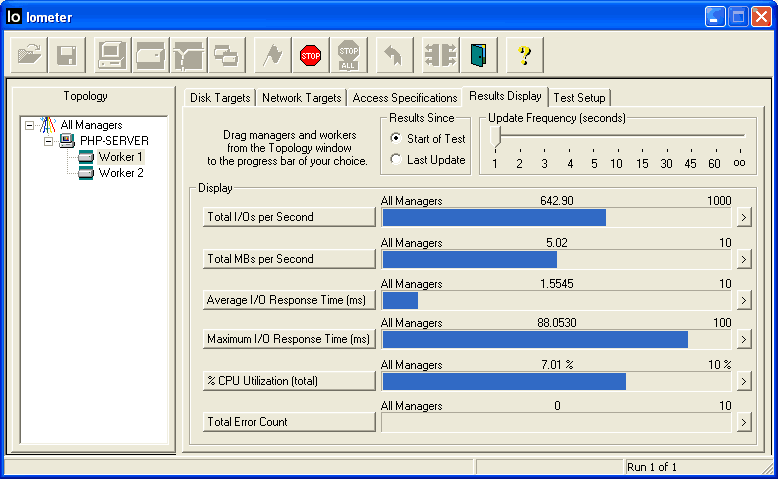778x479 pixels.
Task: Open details arrow for % CPU Utilization
Action: point(743,381)
